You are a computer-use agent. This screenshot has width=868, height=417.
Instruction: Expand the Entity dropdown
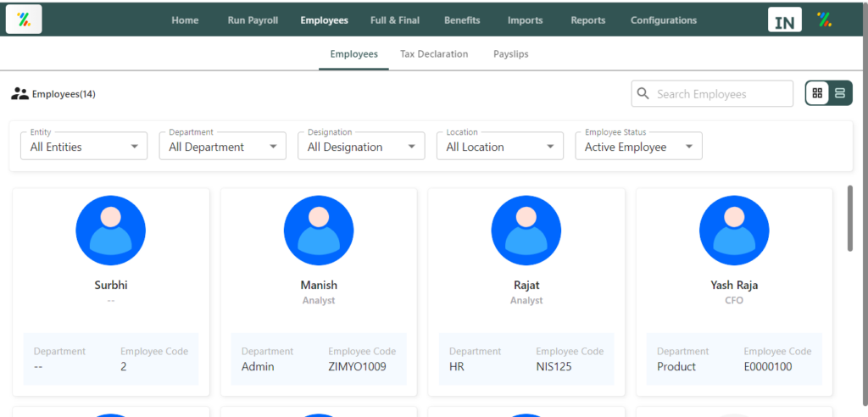point(84,146)
